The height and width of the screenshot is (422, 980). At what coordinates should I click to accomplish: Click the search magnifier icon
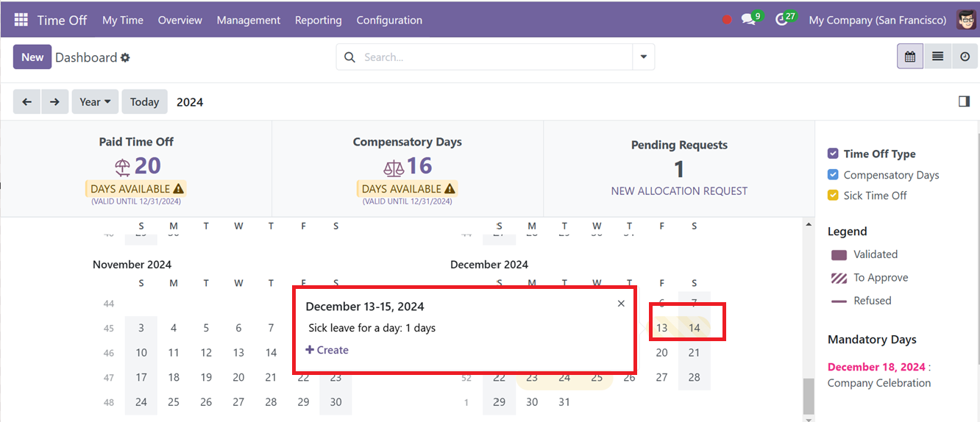(349, 57)
